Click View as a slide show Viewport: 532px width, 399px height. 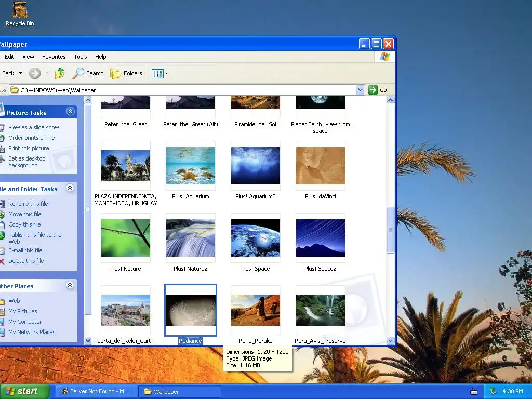pos(34,127)
